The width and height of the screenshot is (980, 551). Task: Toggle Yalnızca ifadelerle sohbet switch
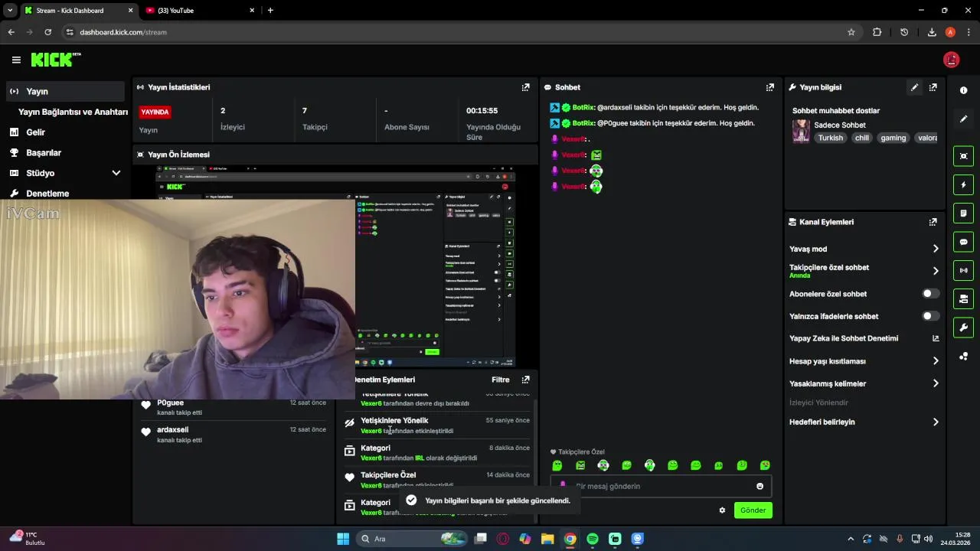[x=930, y=316]
